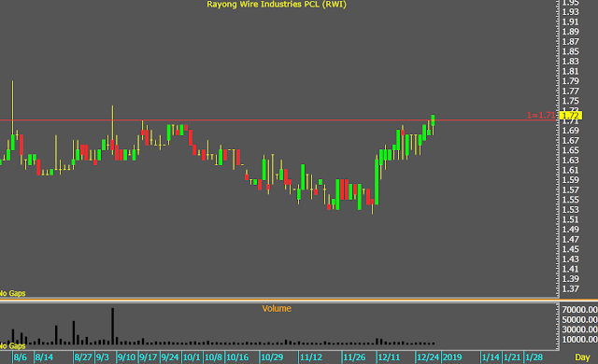Click the 8/6 date label on time axis
Image resolution: width=598 pixels, height=364 pixels.
(x=21, y=357)
